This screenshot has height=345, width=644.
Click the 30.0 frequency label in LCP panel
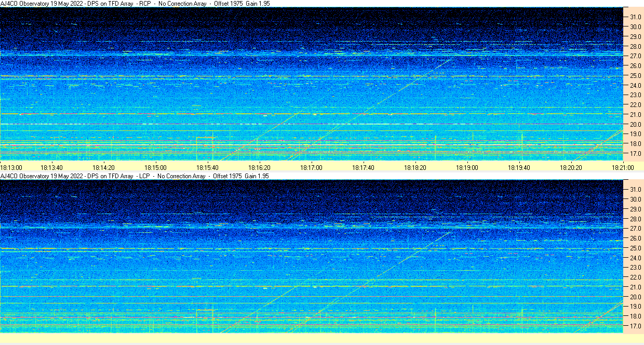coord(635,199)
